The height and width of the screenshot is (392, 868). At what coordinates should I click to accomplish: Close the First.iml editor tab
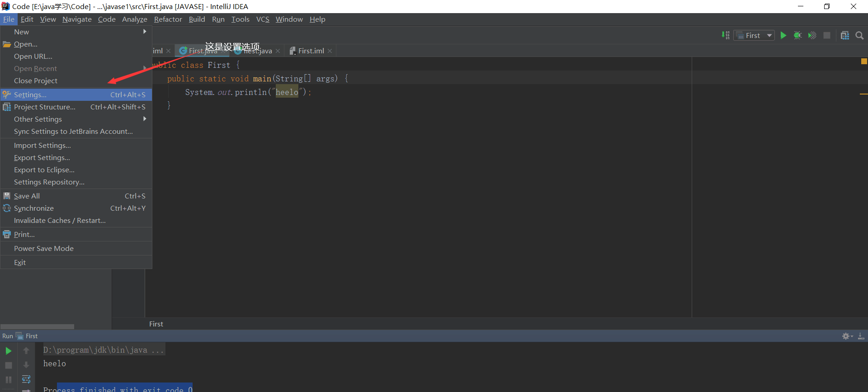(330, 51)
